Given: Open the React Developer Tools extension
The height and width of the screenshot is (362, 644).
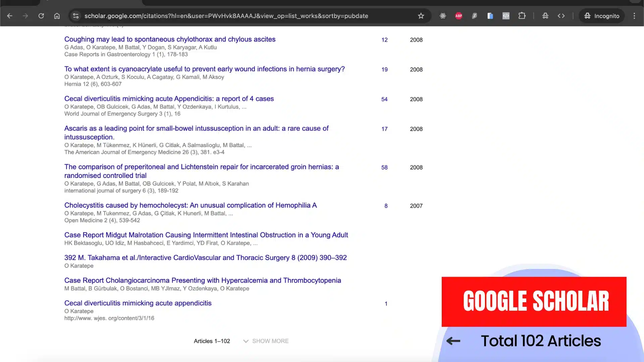Looking at the screenshot, I should [x=443, y=16].
